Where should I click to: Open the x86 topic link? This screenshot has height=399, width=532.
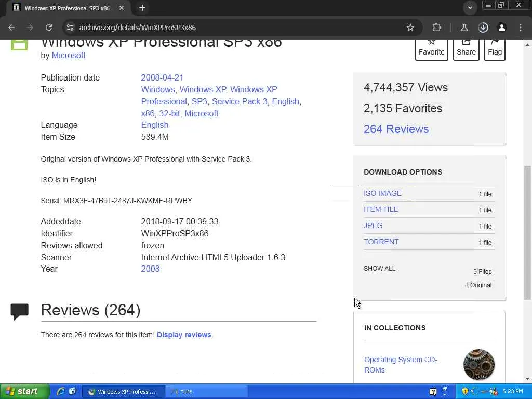[148, 113]
